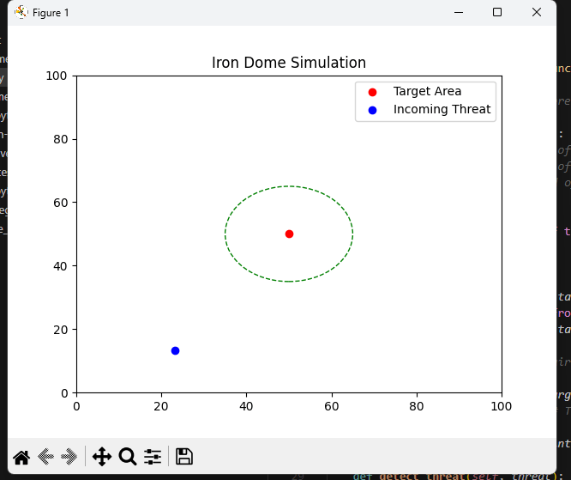Image resolution: width=571 pixels, height=480 pixels.
Task: Maximize the Figure 1 window
Action: point(497,12)
